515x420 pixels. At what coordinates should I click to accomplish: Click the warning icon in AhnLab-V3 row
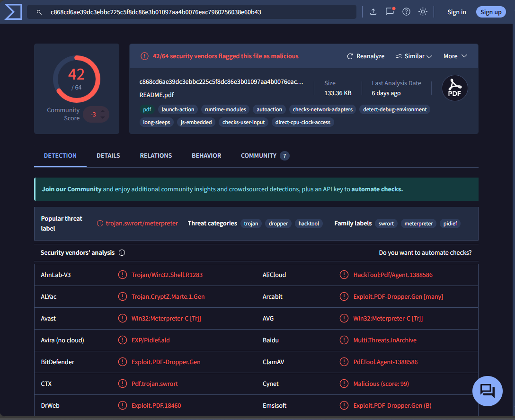[x=123, y=275]
